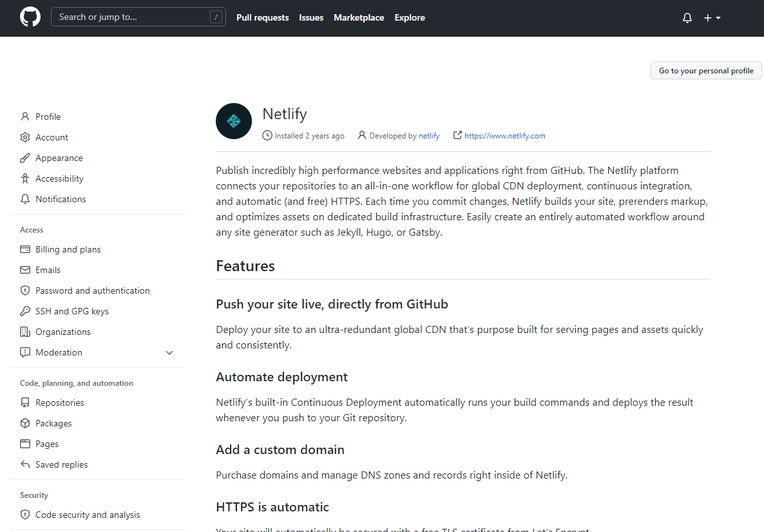Screen dimensions: 764x532
Task: Click the Installed 2 years ago text
Action: (x=309, y=136)
